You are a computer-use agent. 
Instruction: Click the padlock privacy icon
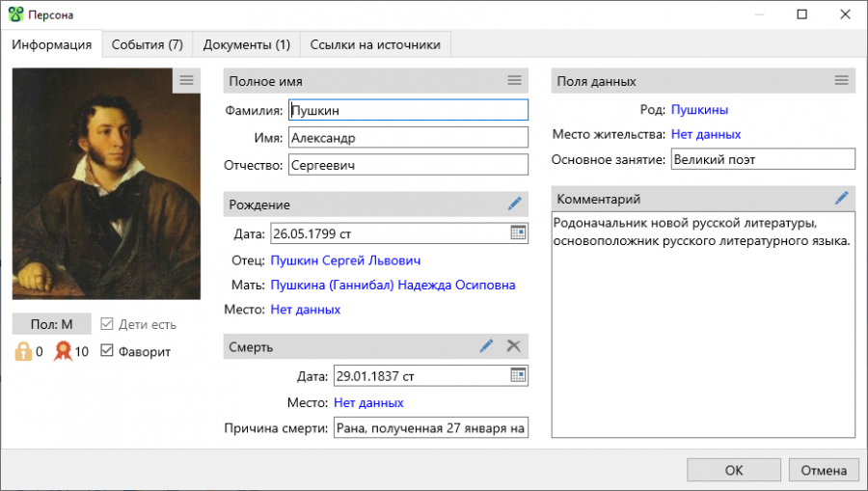[23, 351]
